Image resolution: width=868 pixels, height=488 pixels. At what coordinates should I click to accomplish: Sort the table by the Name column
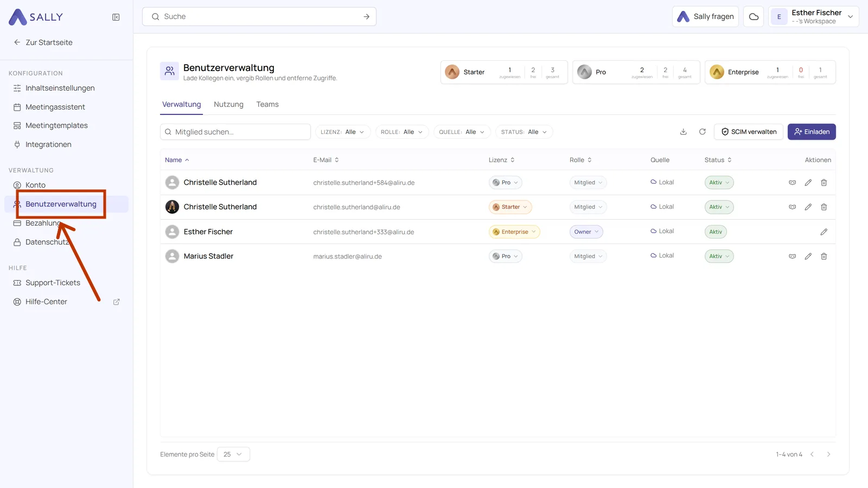[x=177, y=160]
